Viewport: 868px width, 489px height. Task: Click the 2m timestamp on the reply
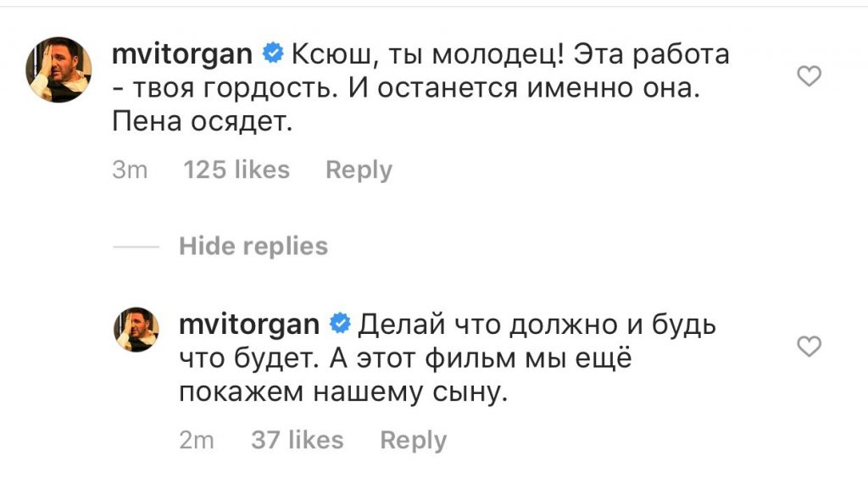point(196,441)
